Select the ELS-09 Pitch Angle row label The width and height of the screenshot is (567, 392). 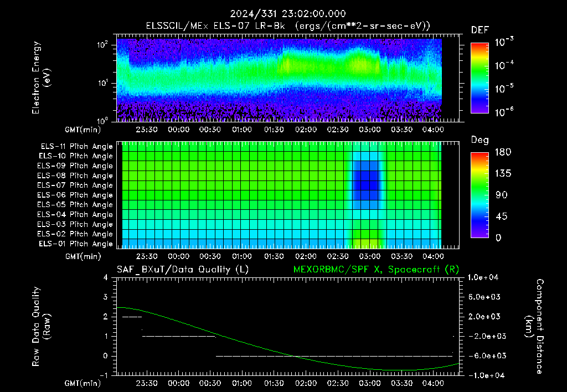click(x=75, y=166)
